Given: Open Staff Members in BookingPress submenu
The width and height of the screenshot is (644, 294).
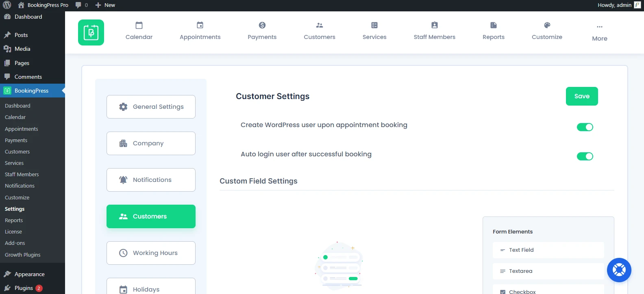Looking at the screenshot, I should 22,174.
